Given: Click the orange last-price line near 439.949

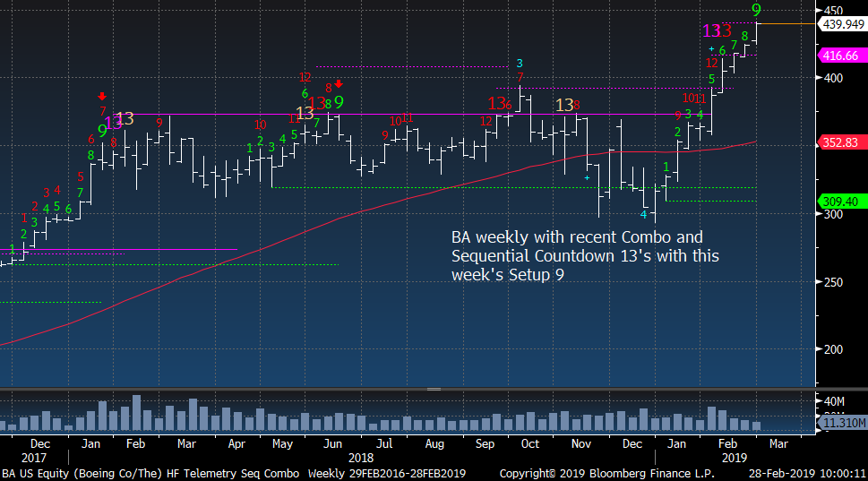Looking at the screenshot, I should tap(786, 24).
